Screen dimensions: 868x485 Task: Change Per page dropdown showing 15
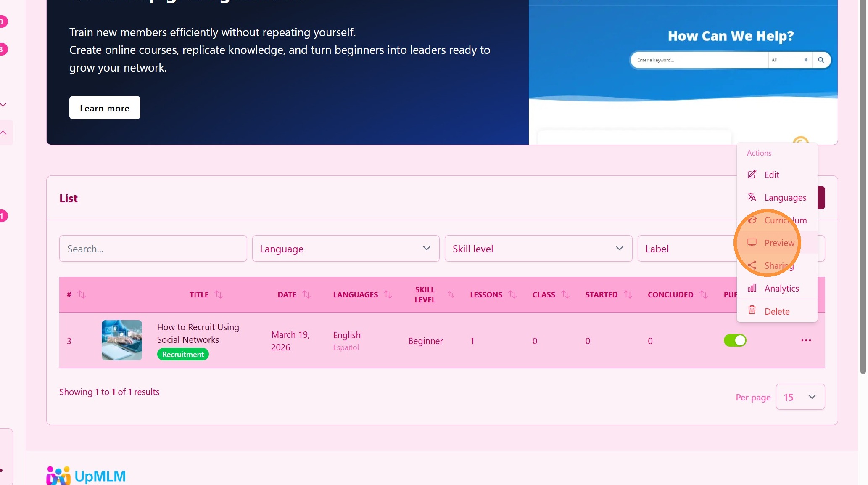click(800, 397)
